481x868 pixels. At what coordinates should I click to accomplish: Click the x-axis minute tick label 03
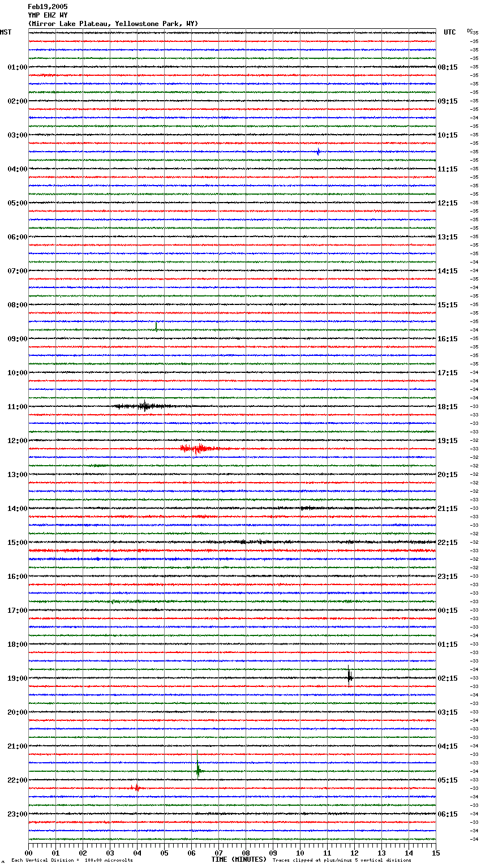[110, 853]
